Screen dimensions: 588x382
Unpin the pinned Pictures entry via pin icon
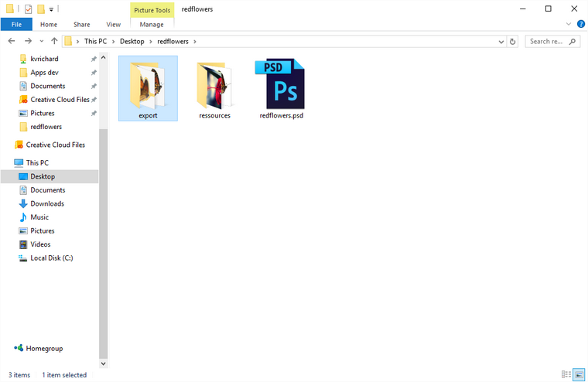[x=94, y=113]
